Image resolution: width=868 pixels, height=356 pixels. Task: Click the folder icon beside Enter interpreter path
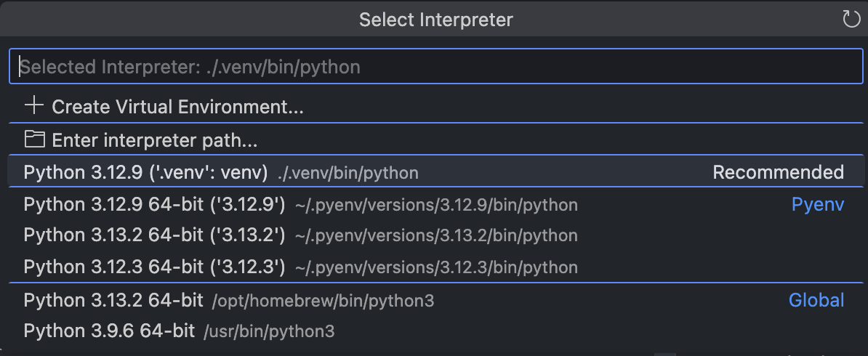34,139
